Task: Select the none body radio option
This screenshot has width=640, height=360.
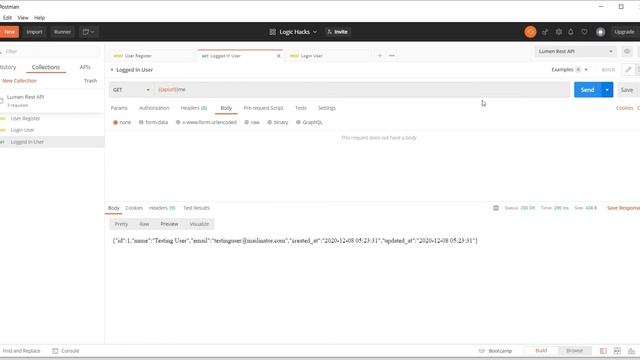Action: [116, 122]
